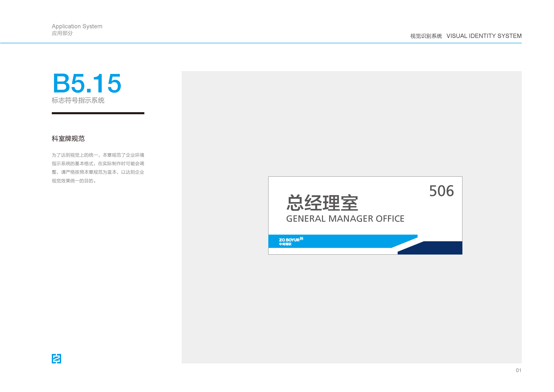Click the GENERAL MANAGER OFFICE text
The width and height of the screenshot is (554, 392).
[345, 219]
